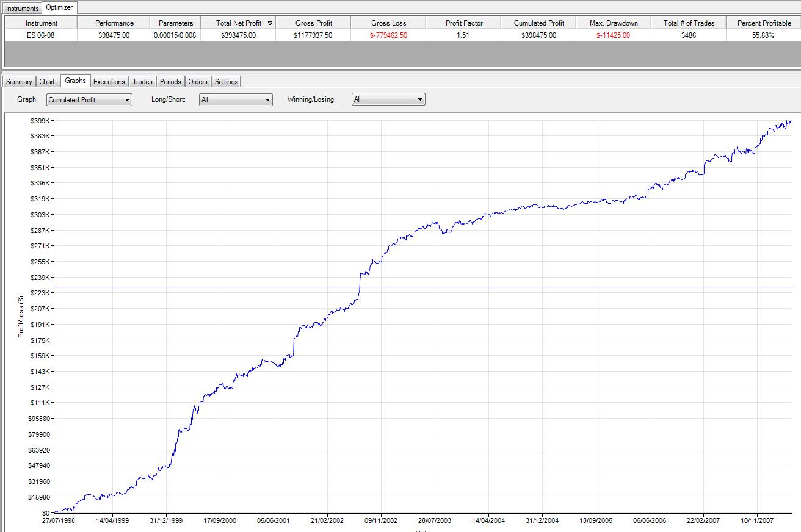Click the Total # of Trades header
801x532 pixels.
[689, 23]
